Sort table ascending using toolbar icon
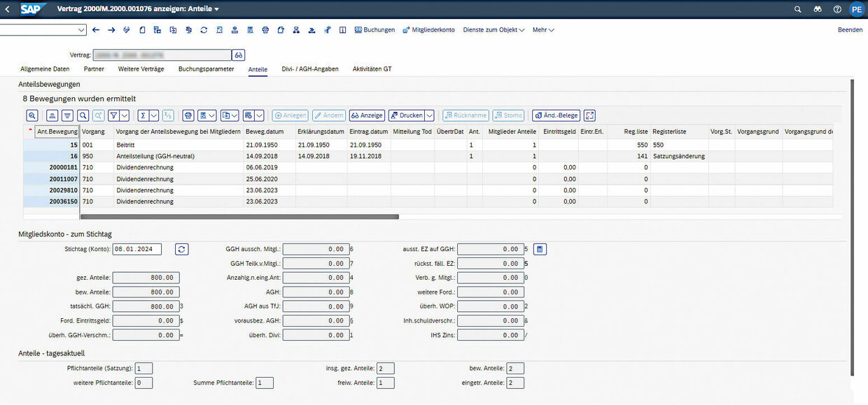 click(x=52, y=115)
